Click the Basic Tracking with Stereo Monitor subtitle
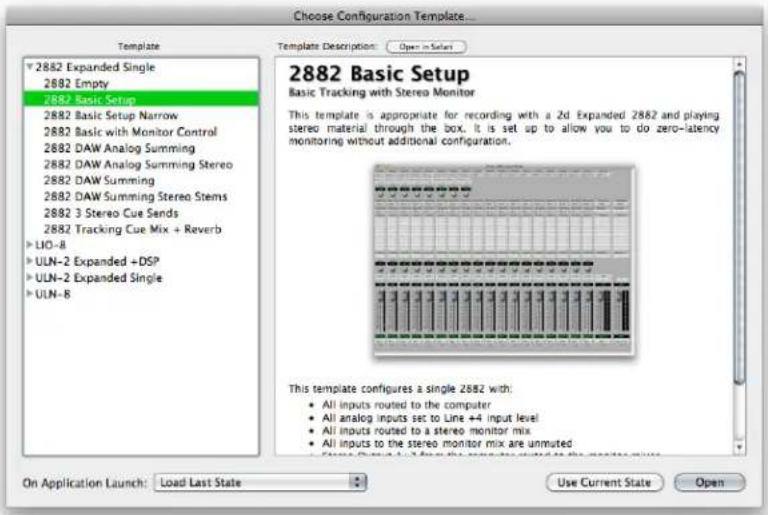768x515 pixels. coord(382,92)
